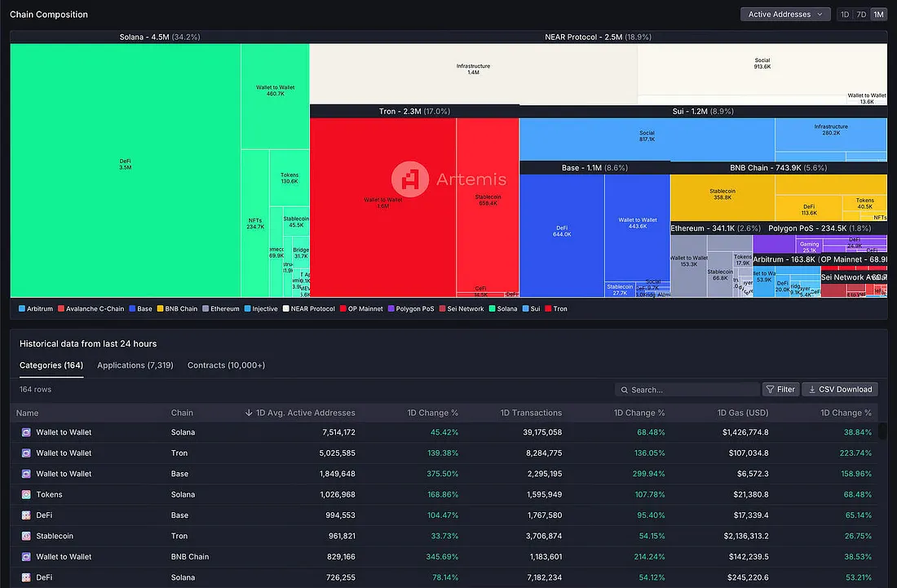Select Solana NFTs 234.7K treemap block
Screen dimensions: 897x588
pos(255,223)
